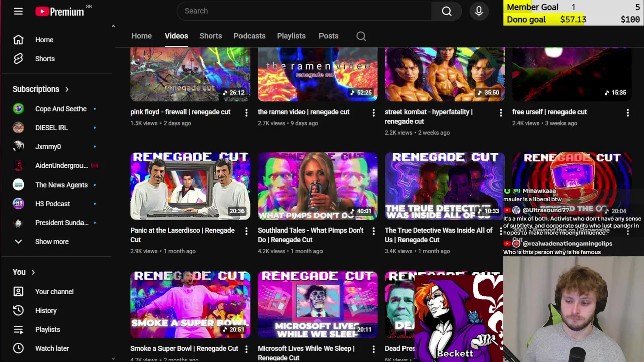The height and width of the screenshot is (362, 644).
Task: Open Your channel icon
Action: pos(18,292)
